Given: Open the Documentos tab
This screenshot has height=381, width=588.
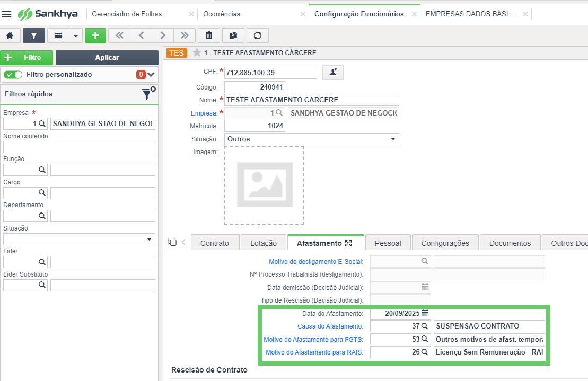Looking at the screenshot, I should click(510, 243).
